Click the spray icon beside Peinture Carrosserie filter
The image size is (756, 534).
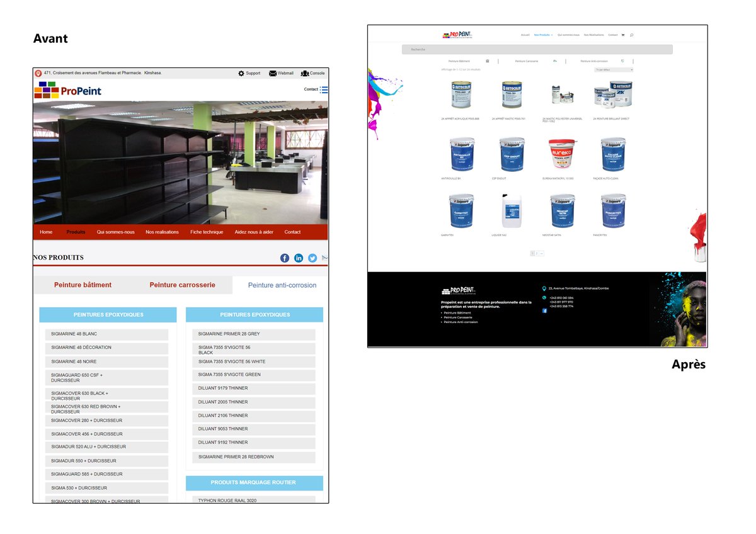555,61
